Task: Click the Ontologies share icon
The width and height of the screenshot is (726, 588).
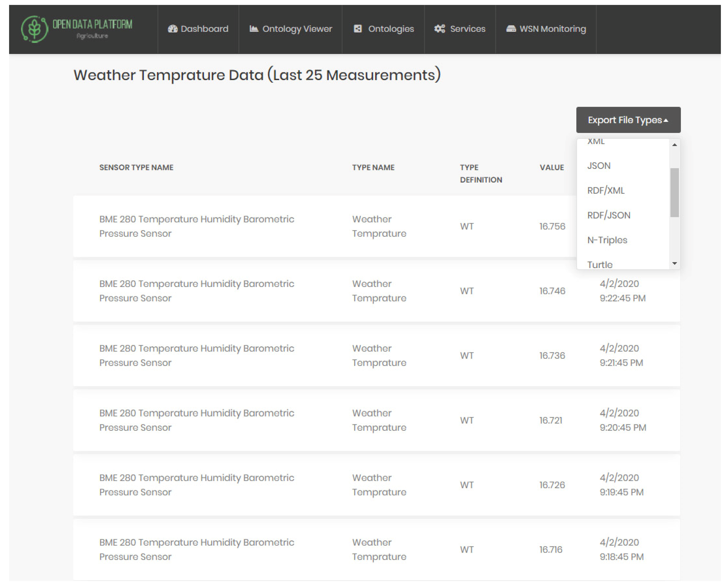Action: pos(358,29)
